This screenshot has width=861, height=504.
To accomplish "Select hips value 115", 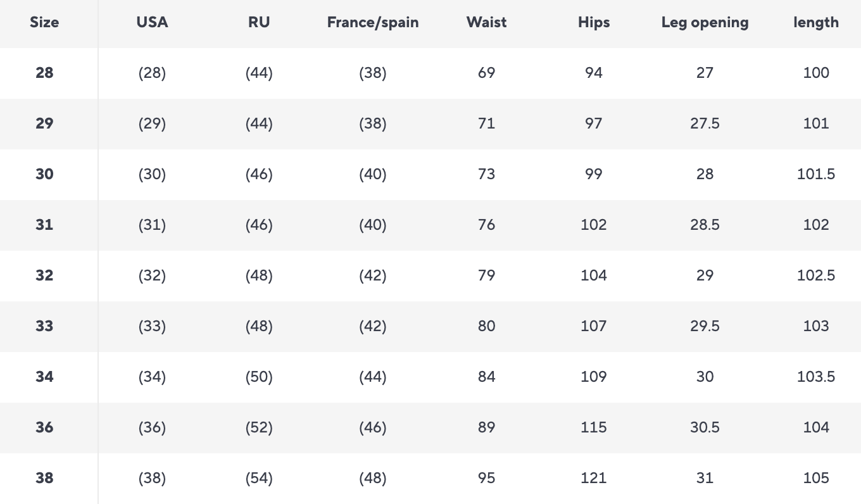I will coord(594,427).
